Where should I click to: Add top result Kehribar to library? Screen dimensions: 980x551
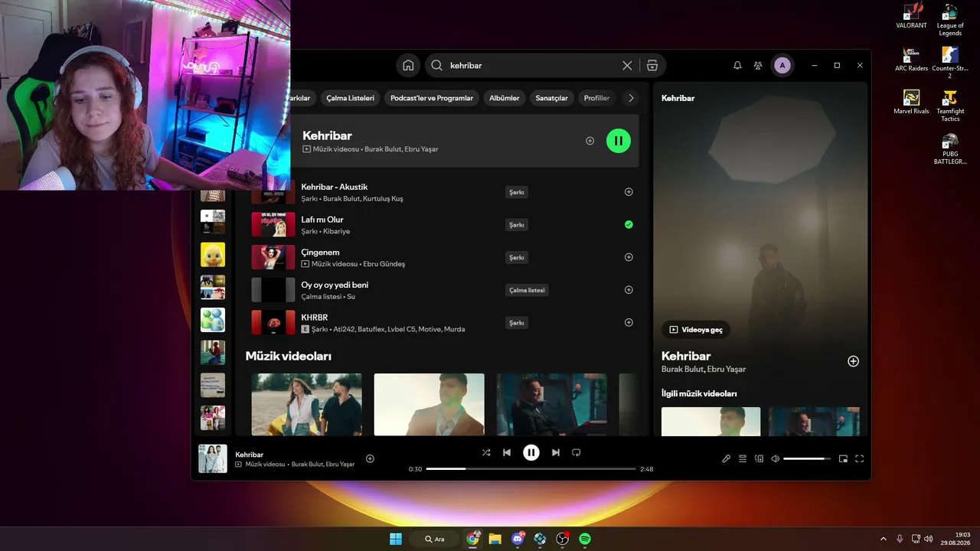(590, 141)
